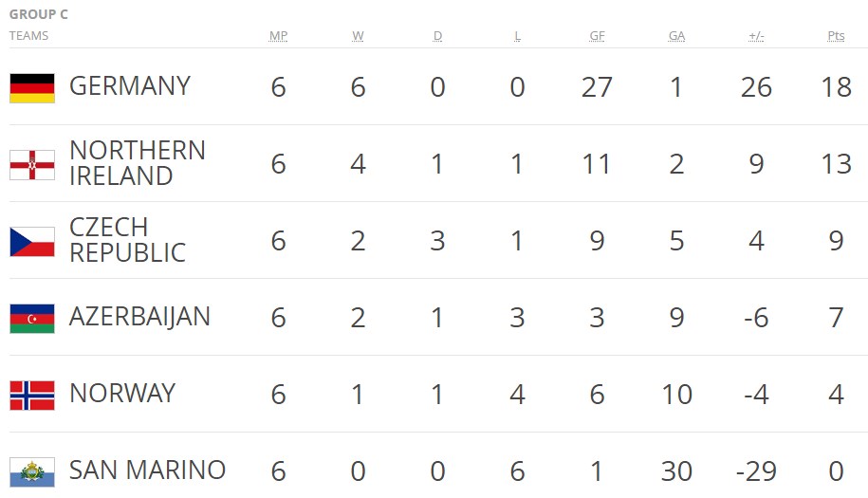Click the MP column header
868x498 pixels.
pyautogui.click(x=278, y=36)
